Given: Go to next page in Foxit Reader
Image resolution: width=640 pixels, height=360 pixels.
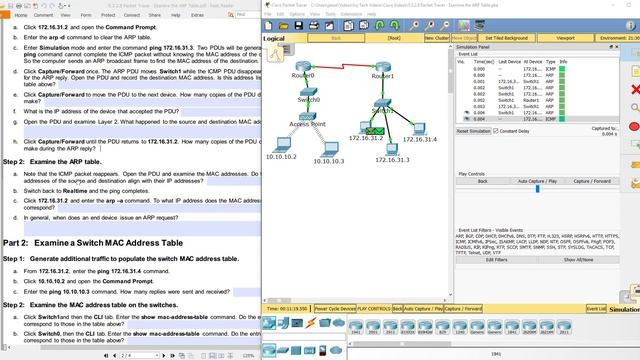Looking at the screenshot, I should [x=163, y=356].
